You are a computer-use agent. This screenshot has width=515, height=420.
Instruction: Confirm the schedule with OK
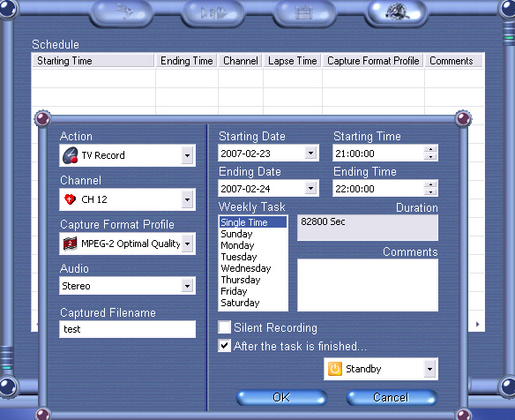pyautogui.click(x=281, y=397)
